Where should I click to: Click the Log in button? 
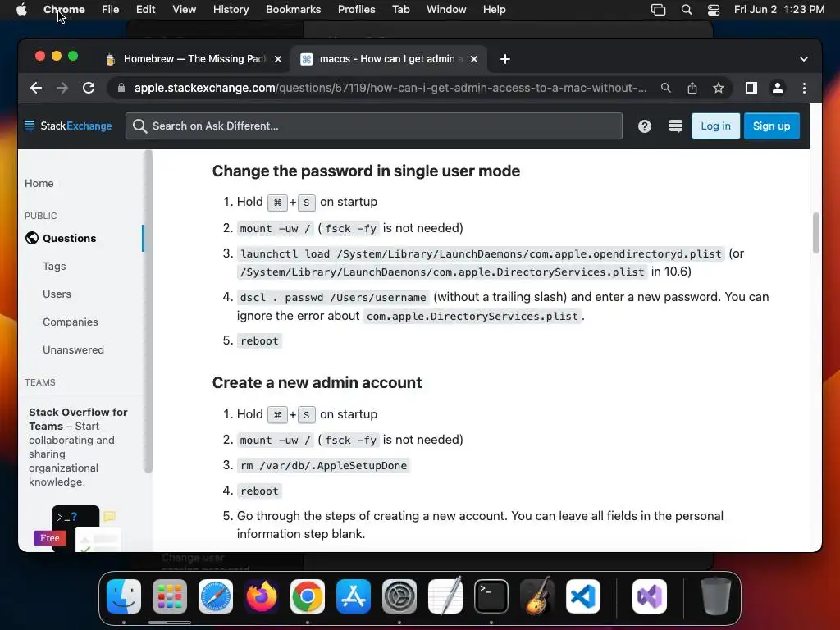pyautogui.click(x=715, y=126)
